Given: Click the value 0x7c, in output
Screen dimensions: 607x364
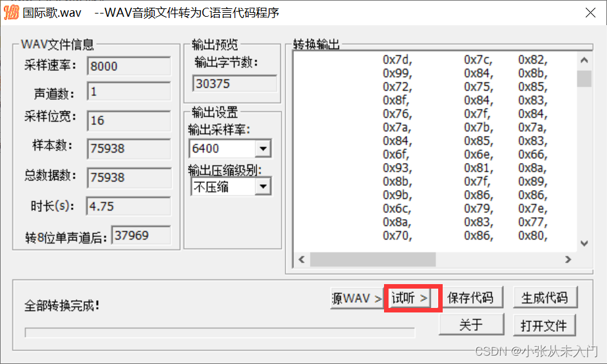Looking at the screenshot, I should coord(479,60).
